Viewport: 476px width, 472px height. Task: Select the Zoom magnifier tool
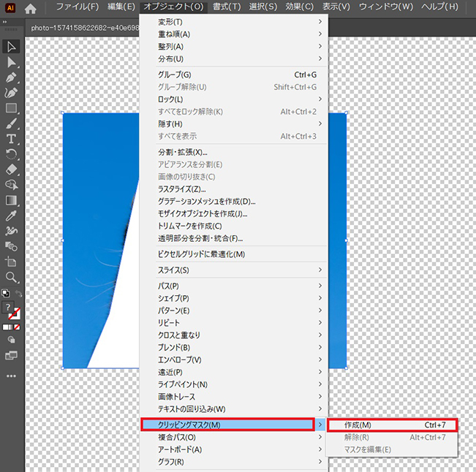click(11, 277)
